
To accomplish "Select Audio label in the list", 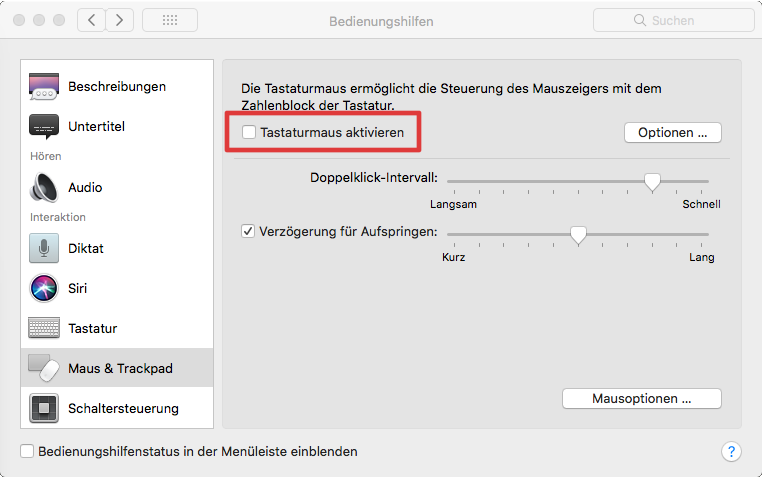I will click(85, 187).
